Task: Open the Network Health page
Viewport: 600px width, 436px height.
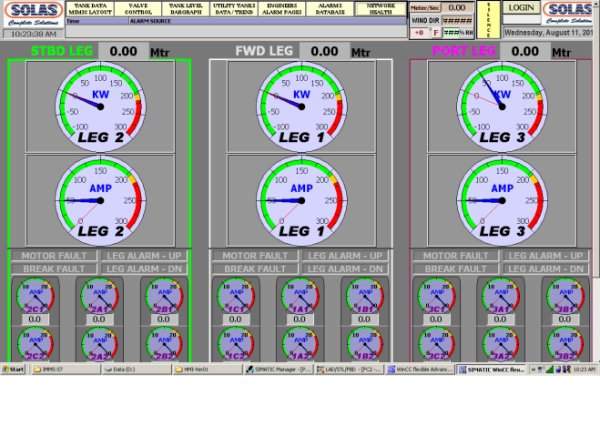Action: pos(380,8)
